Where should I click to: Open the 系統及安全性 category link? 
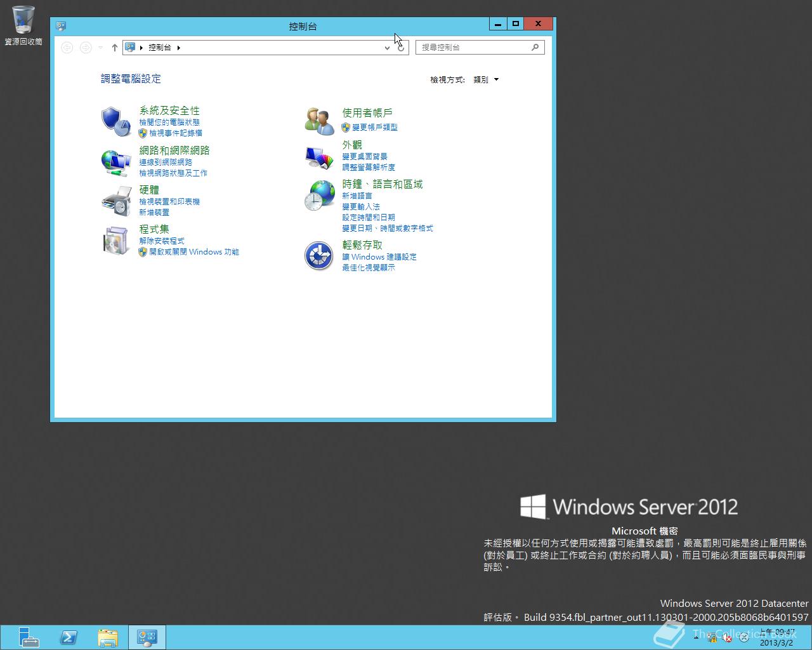coord(169,110)
